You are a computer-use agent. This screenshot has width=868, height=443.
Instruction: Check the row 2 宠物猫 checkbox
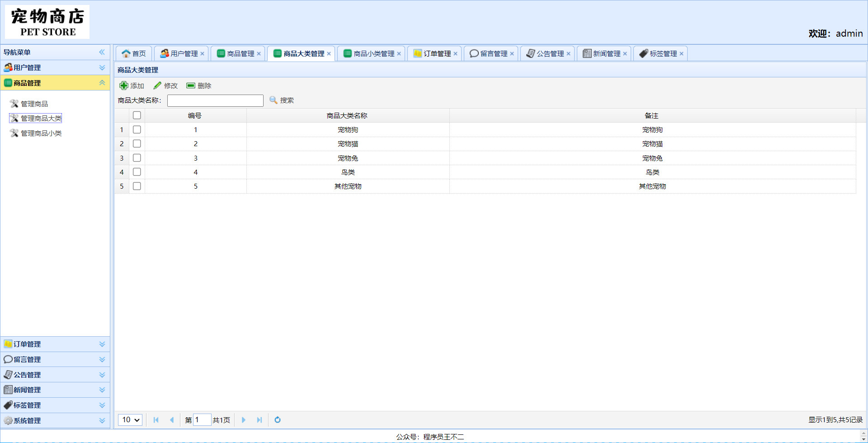(x=137, y=143)
